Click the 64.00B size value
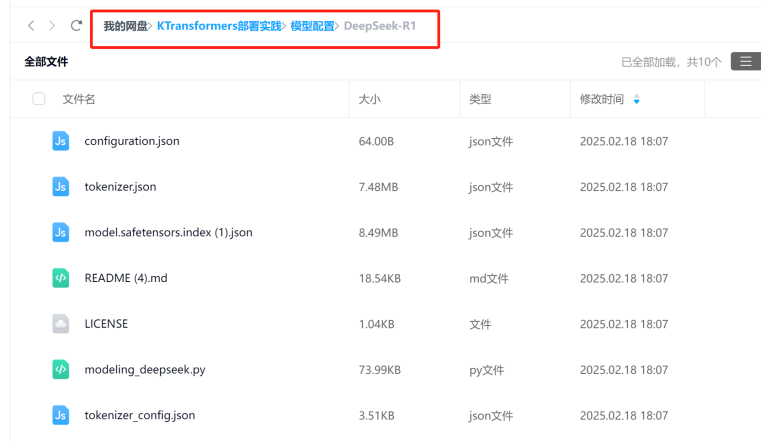The height and width of the screenshot is (442, 761). pyautogui.click(x=376, y=141)
